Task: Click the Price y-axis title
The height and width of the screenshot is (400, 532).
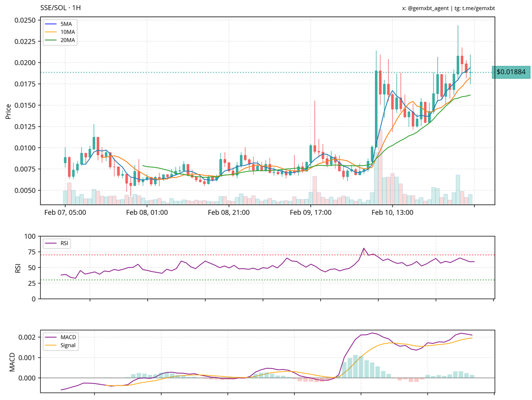Action: pos(8,111)
